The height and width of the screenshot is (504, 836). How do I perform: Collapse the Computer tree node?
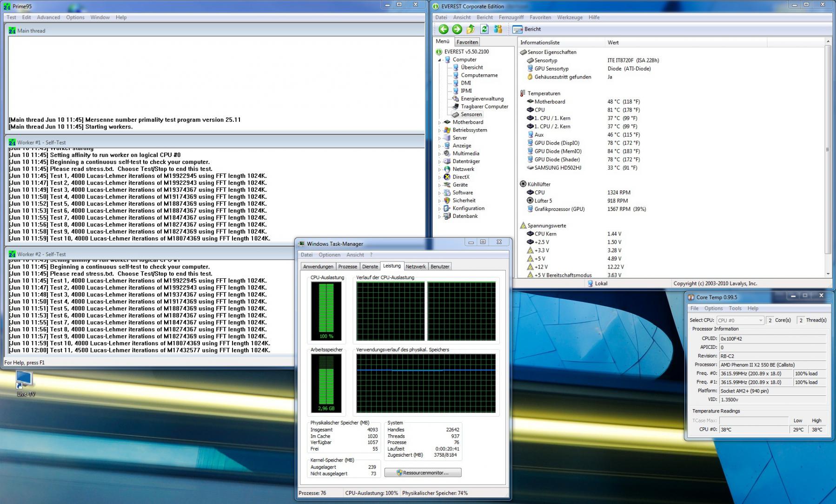[x=439, y=60]
